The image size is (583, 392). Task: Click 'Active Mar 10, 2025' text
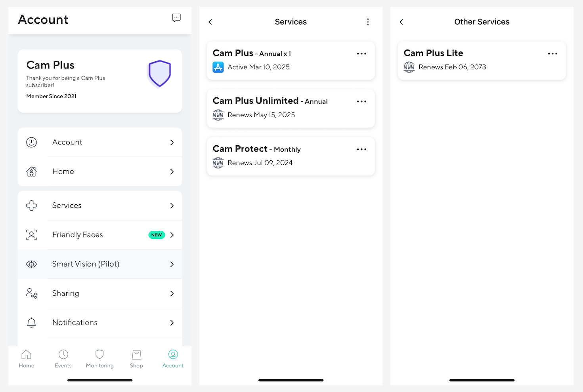258,67
